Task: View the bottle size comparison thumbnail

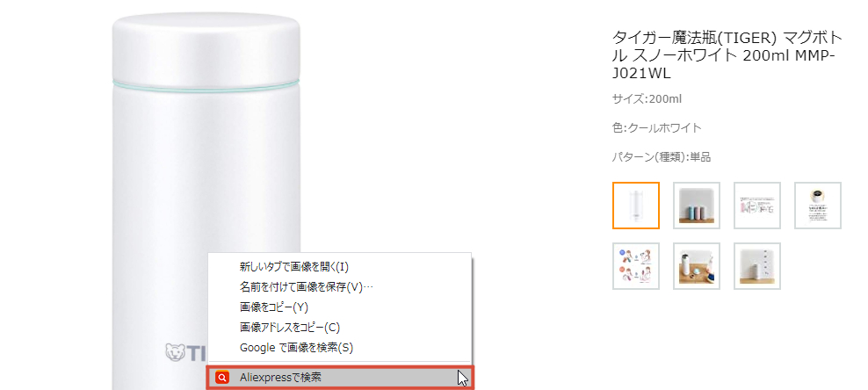Action: [x=756, y=265]
